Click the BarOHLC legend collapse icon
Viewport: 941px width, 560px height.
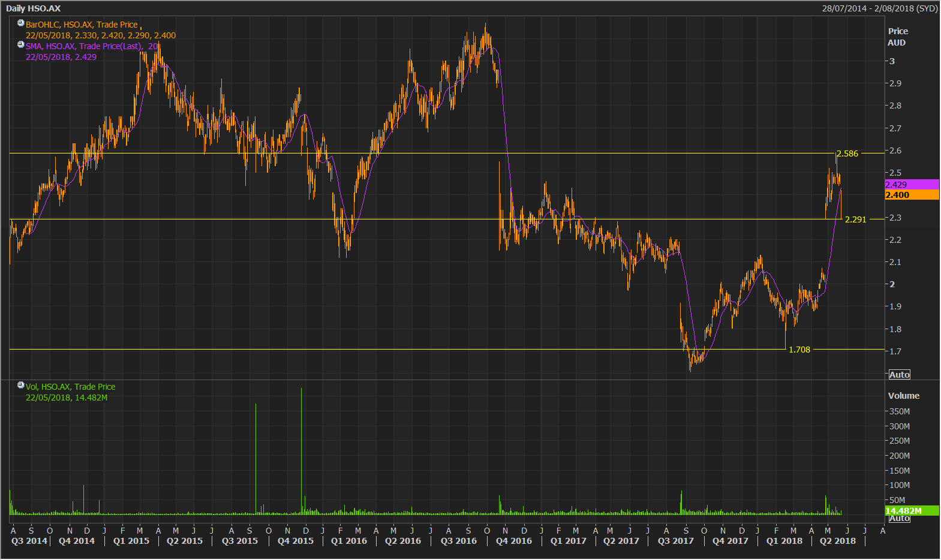click(x=21, y=23)
